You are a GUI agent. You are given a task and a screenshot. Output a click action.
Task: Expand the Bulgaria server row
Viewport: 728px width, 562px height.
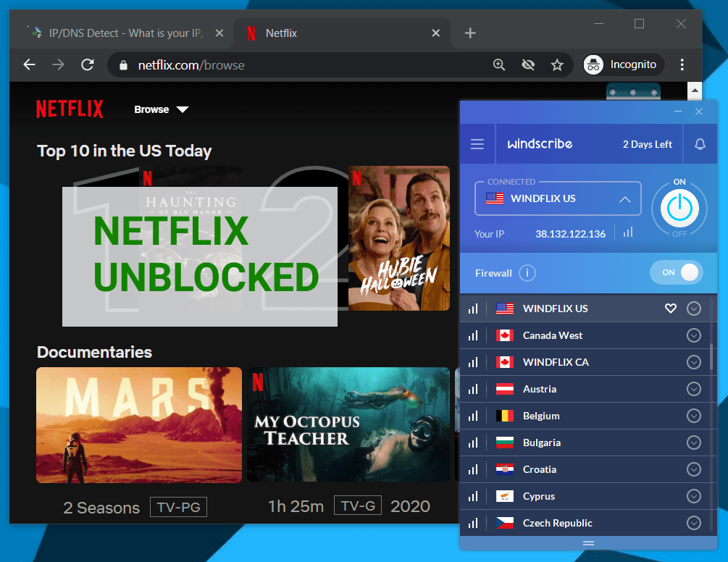pyautogui.click(x=694, y=443)
